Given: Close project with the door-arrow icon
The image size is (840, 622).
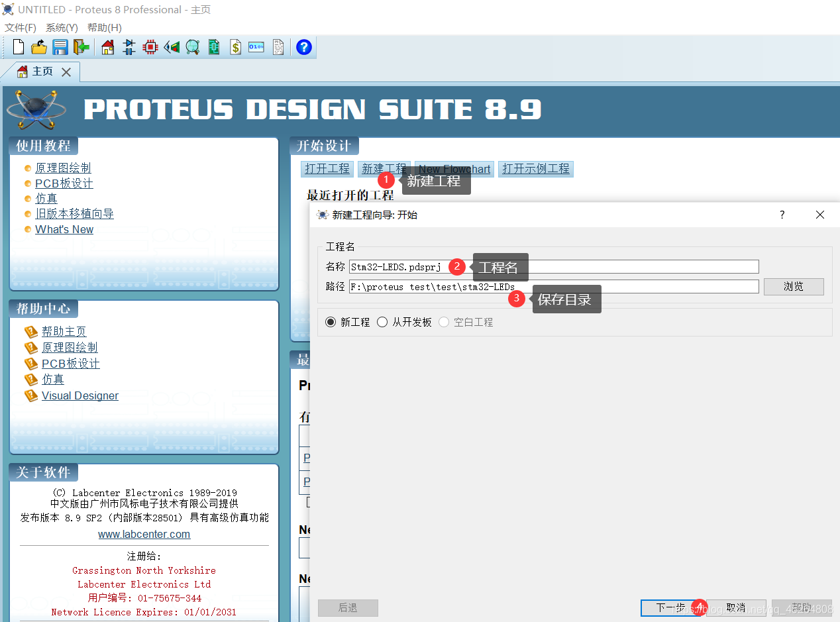Looking at the screenshot, I should [x=81, y=47].
